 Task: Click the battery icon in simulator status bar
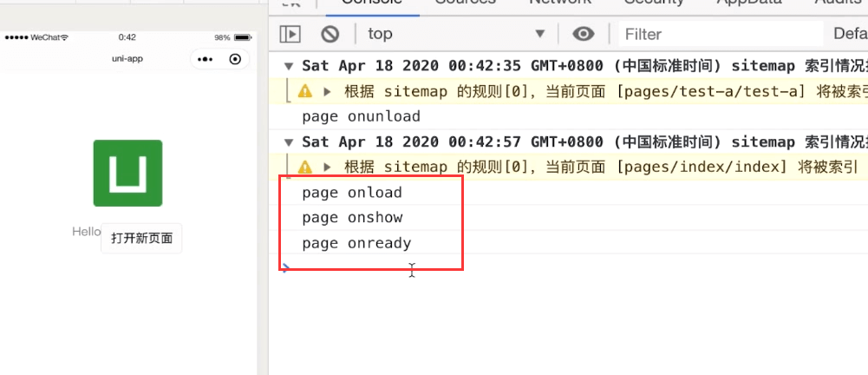243,37
